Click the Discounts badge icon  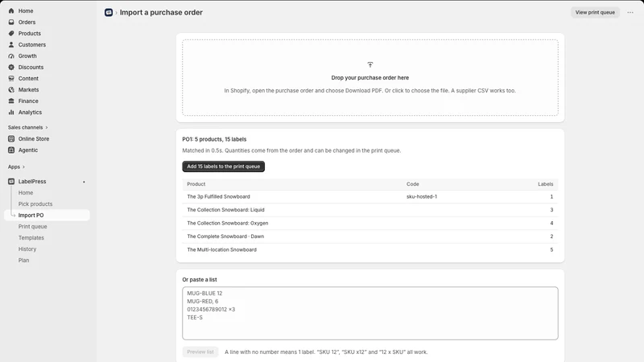click(x=11, y=68)
